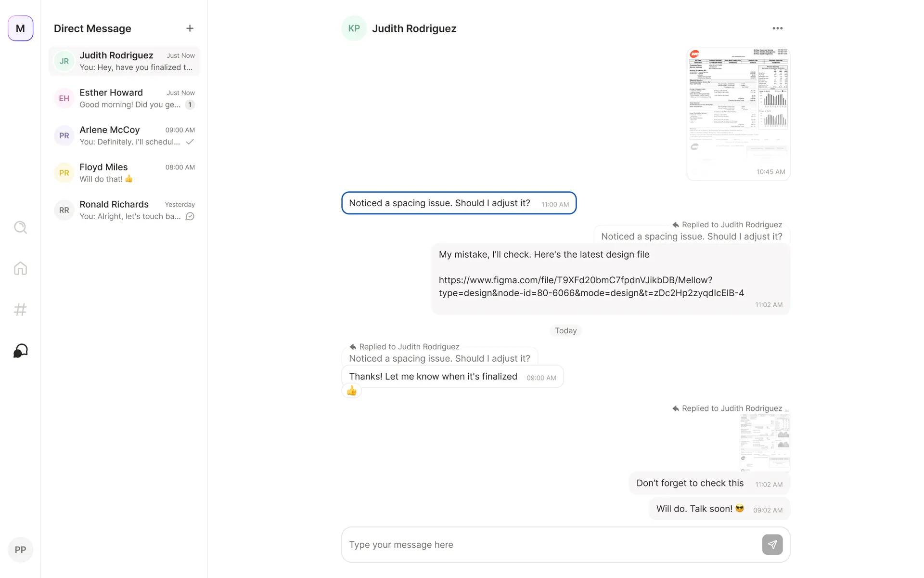
Task: Open the M workspace logo
Action: [20, 28]
